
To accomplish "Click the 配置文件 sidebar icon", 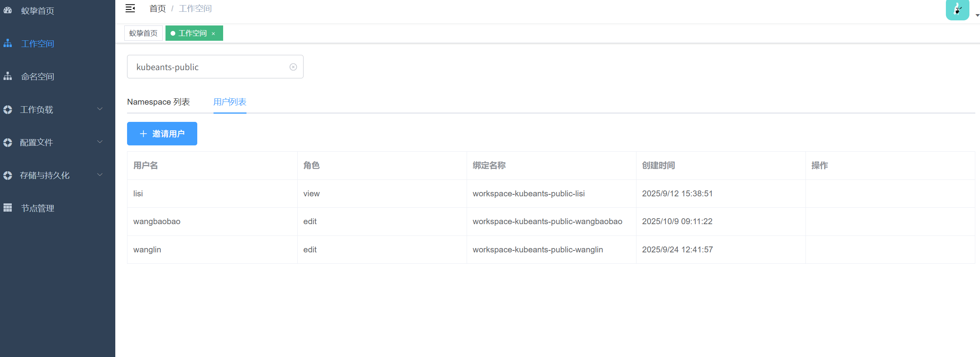I will [x=8, y=143].
